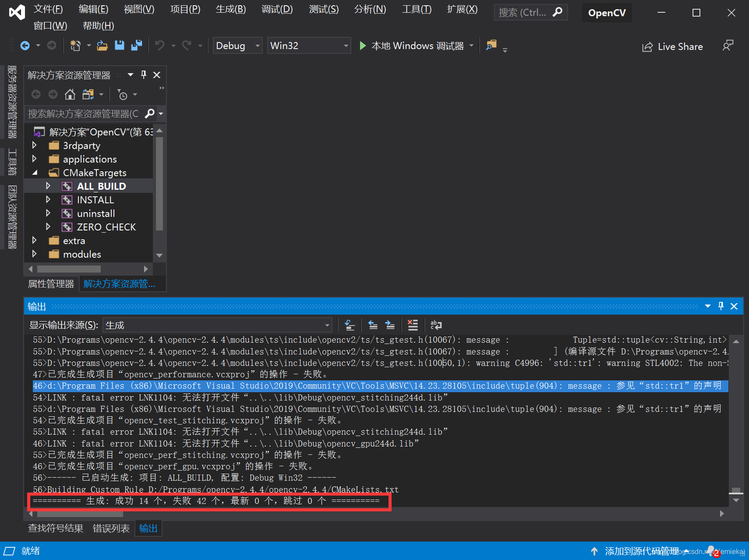Open the 生成(B) menu
749x560 pixels.
point(231,9)
